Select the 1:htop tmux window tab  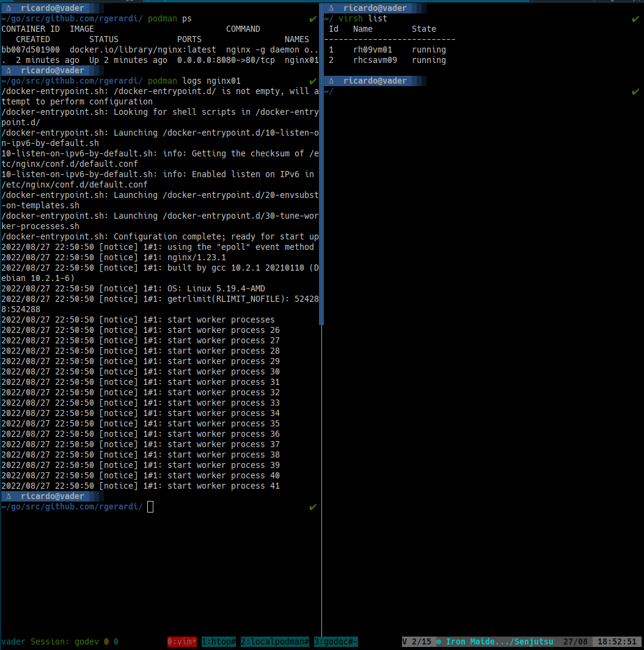219,641
